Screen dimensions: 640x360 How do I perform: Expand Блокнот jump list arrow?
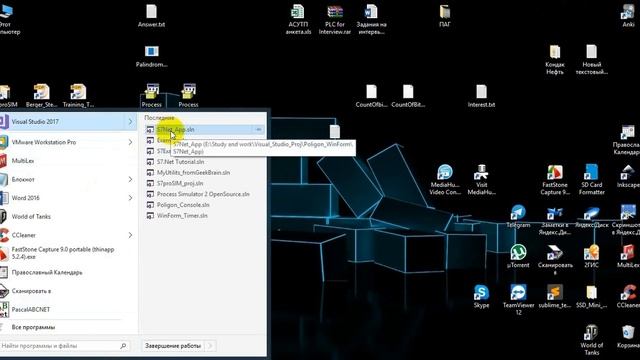[x=130, y=179]
